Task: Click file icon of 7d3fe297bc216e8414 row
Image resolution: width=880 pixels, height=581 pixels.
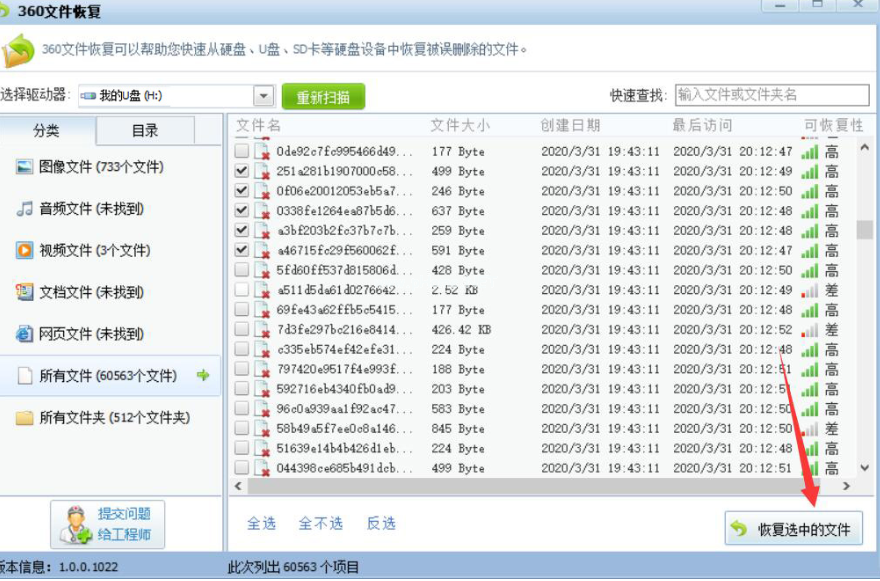Action: click(x=262, y=330)
